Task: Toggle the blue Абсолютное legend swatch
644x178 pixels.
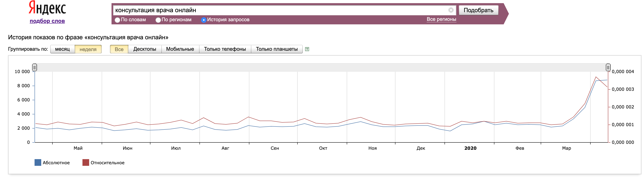Action: click(x=38, y=162)
